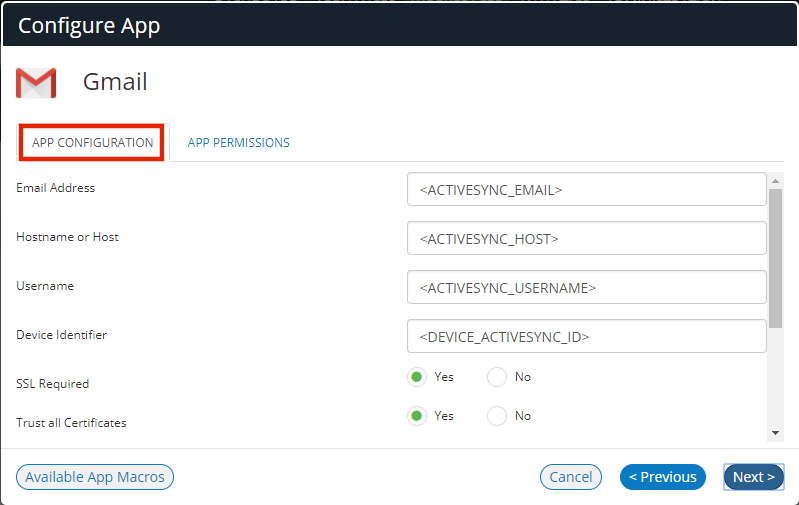Click into the Hostname or Host field
The image size is (799, 505).
[x=587, y=238]
